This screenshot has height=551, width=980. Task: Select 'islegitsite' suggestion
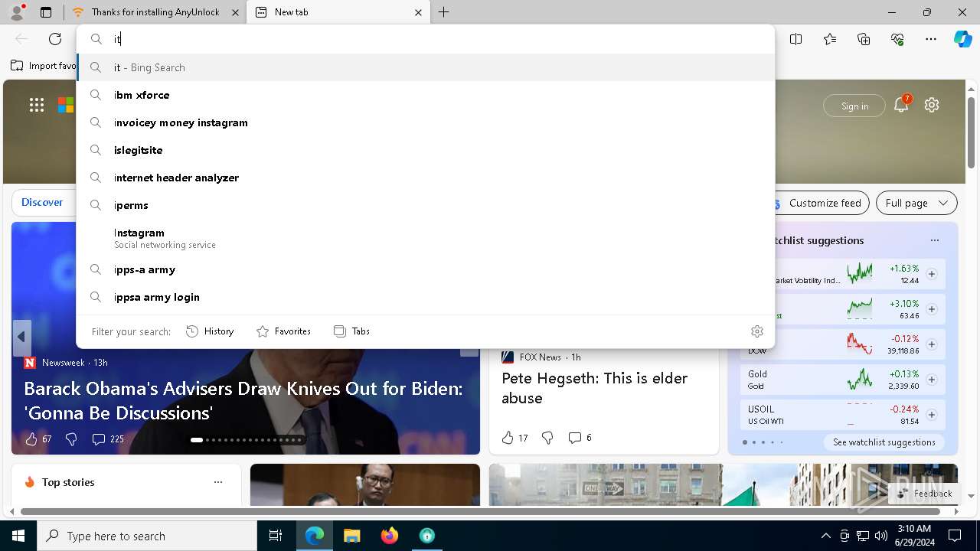click(426, 150)
